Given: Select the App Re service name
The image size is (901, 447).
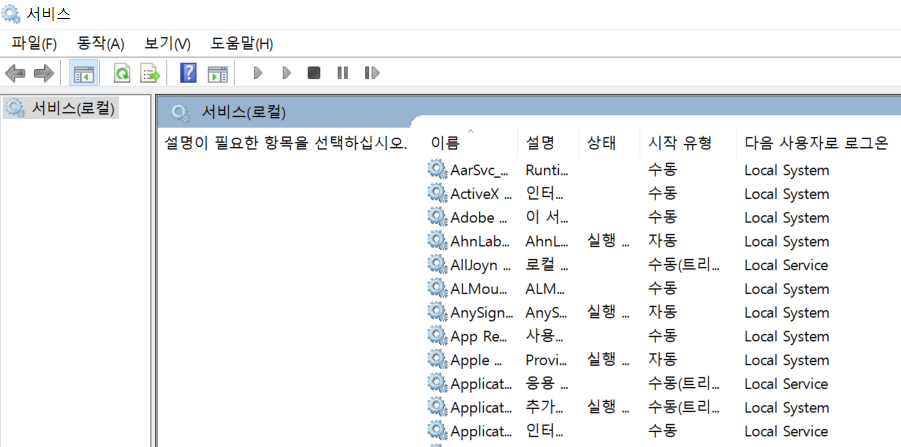Looking at the screenshot, I should (479, 337).
